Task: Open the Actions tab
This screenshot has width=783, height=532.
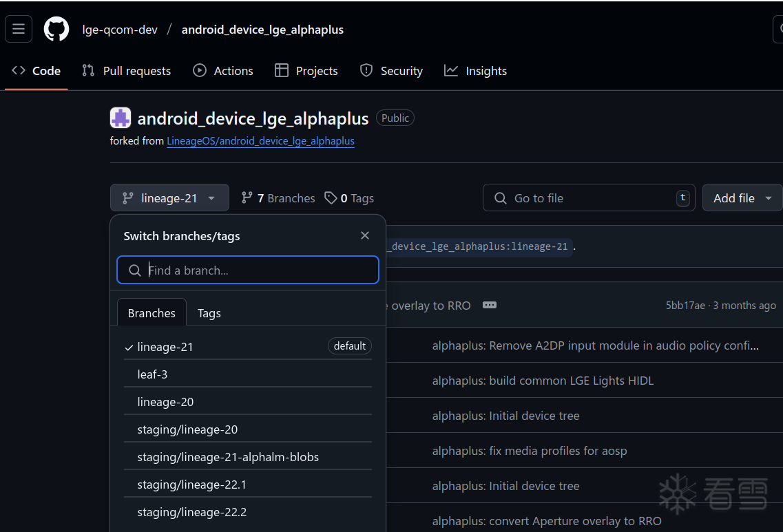Action: tap(223, 71)
